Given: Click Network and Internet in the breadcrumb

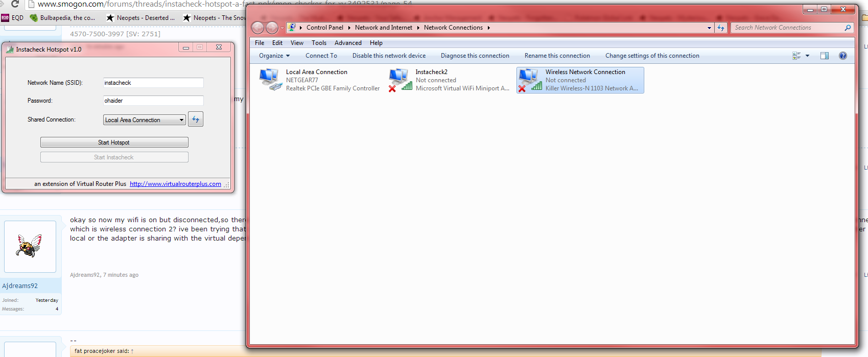Looking at the screenshot, I should [x=384, y=28].
